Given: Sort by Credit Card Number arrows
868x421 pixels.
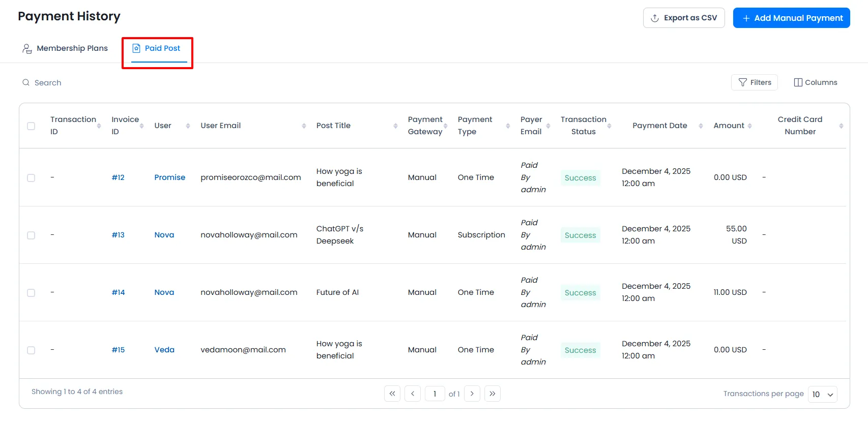Looking at the screenshot, I should [841, 126].
